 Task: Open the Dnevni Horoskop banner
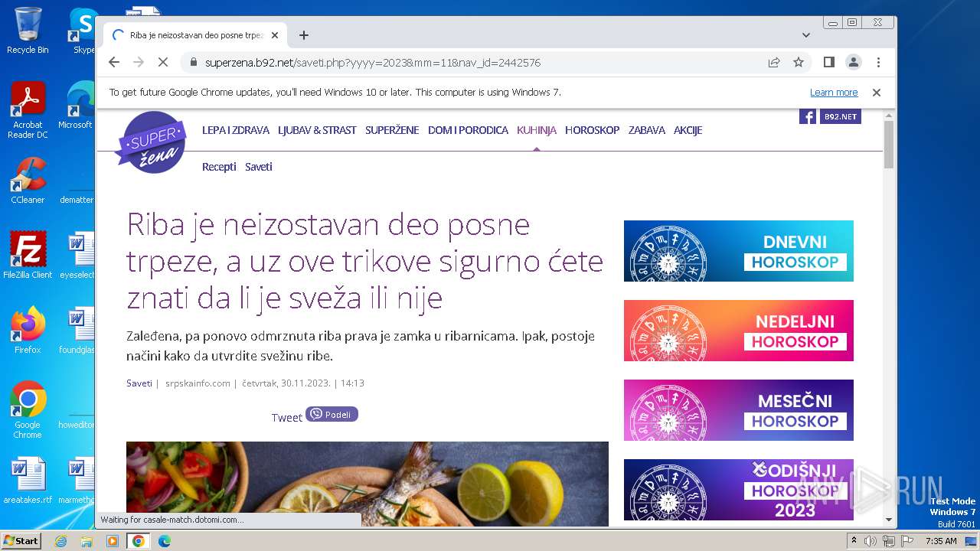tap(739, 251)
